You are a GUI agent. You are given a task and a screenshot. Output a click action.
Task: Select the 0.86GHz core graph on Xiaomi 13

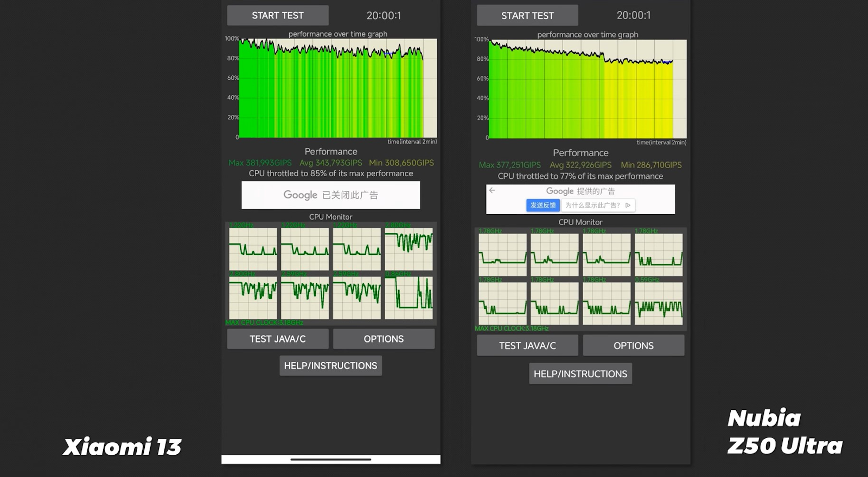click(x=409, y=298)
